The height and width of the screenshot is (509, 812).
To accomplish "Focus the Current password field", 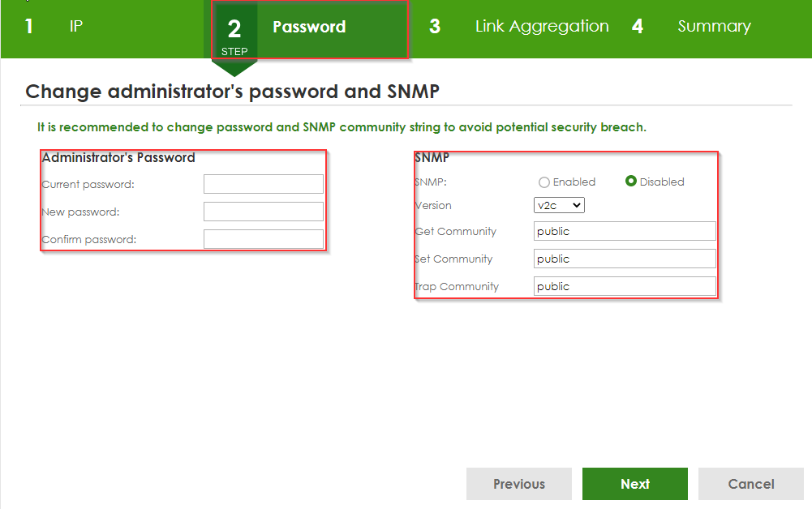I will (x=264, y=184).
